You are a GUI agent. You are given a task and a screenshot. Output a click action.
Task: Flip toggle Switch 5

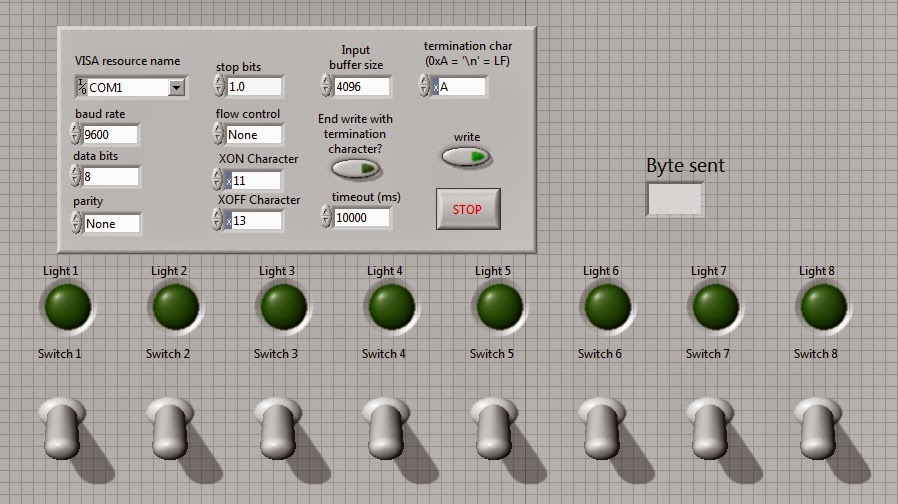(x=494, y=428)
